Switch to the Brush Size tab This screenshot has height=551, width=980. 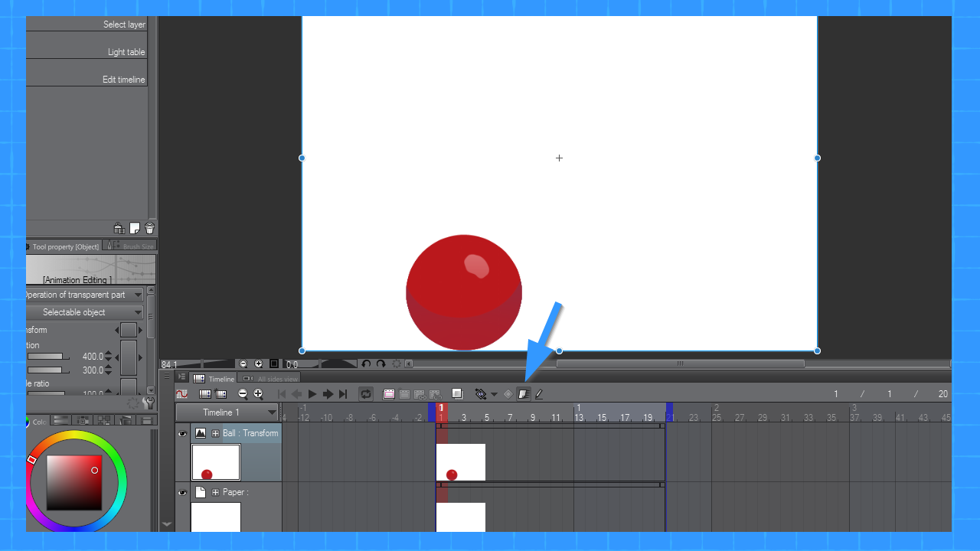pyautogui.click(x=131, y=246)
